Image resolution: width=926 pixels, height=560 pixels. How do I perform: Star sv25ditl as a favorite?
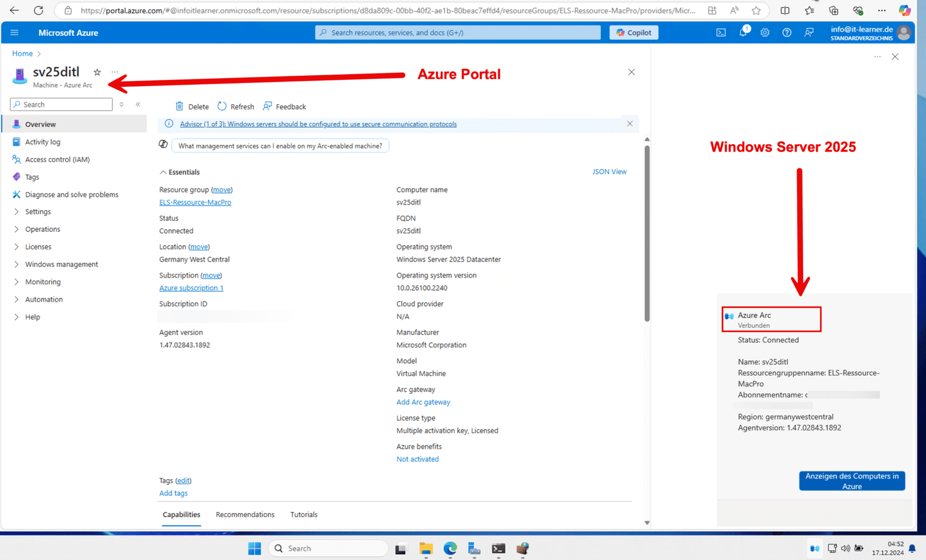(97, 72)
